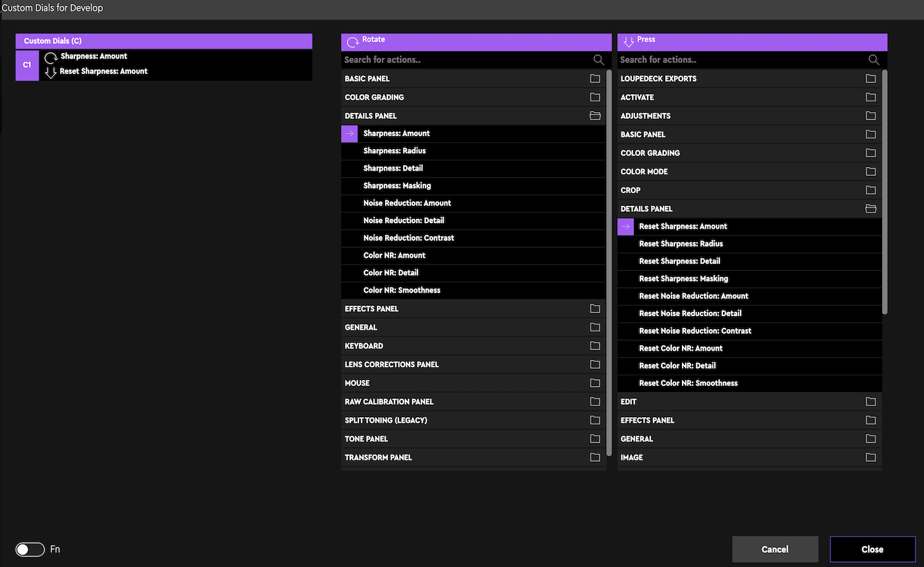Viewport: 924px width, 567px height.
Task: Click the purple arrow beside Reset Sharpness: Amount
Action: coord(625,227)
